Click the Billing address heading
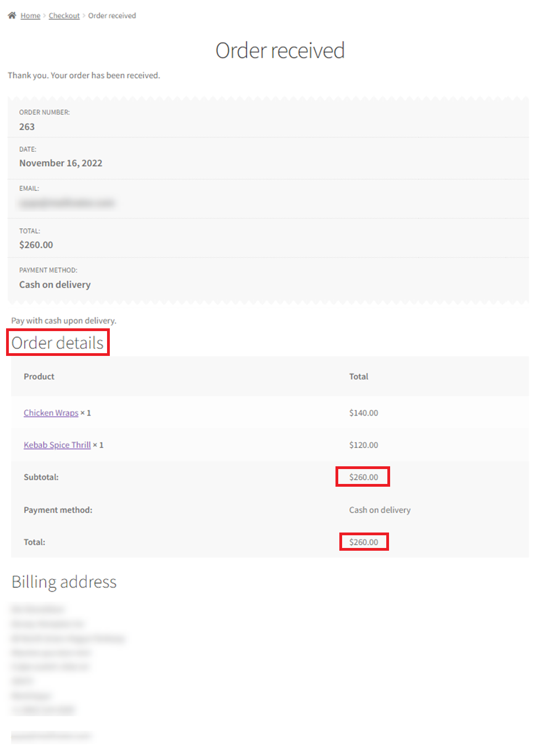 click(x=64, y=582)
